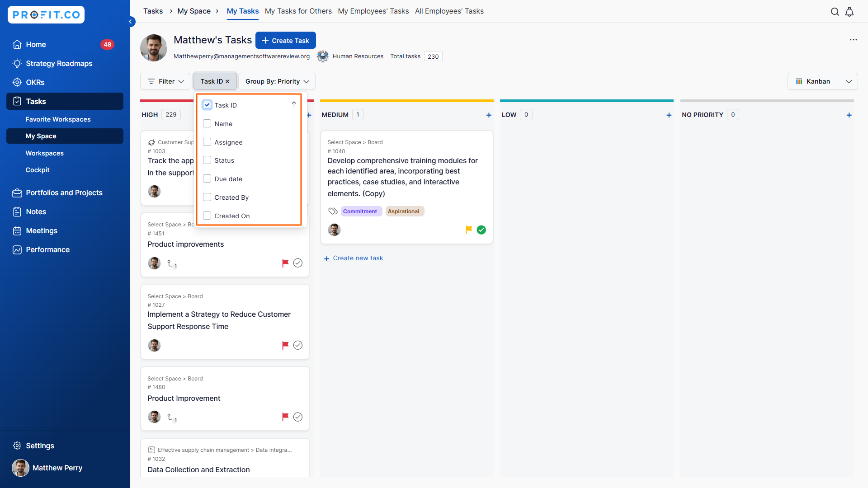Open the Filter dropdown
This screenshot has height=488, width=868.
(x=165, y=81)
